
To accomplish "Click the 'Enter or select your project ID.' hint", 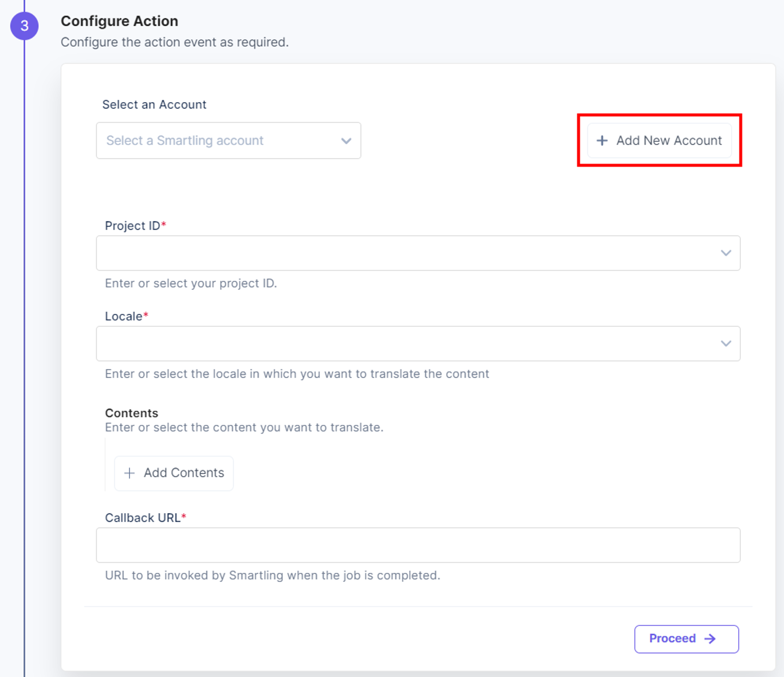I will [191, 283].
